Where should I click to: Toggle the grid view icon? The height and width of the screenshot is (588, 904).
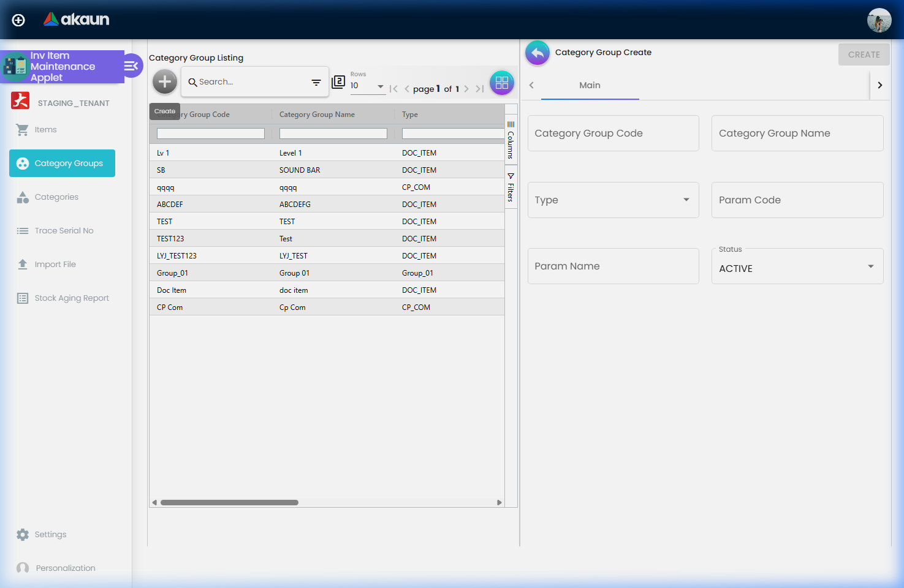[x=502, y=83]
